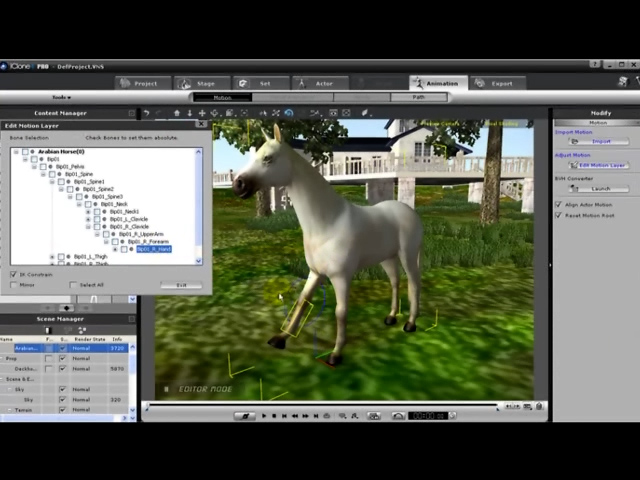Collapse the Arabian Horse(0) tree node
The width and height of the screenshot is (640, 480).
point(16,151)
